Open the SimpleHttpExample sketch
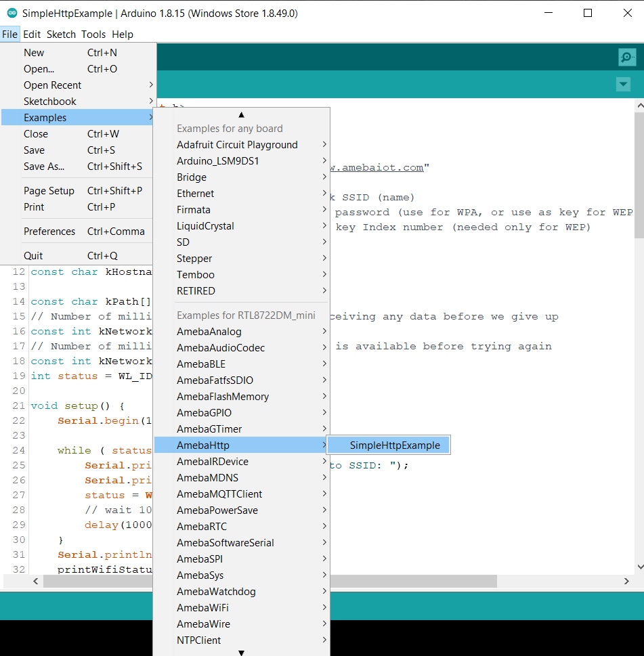Image resolution: width=644 pixels, height=656 pixels. (388, 445)
